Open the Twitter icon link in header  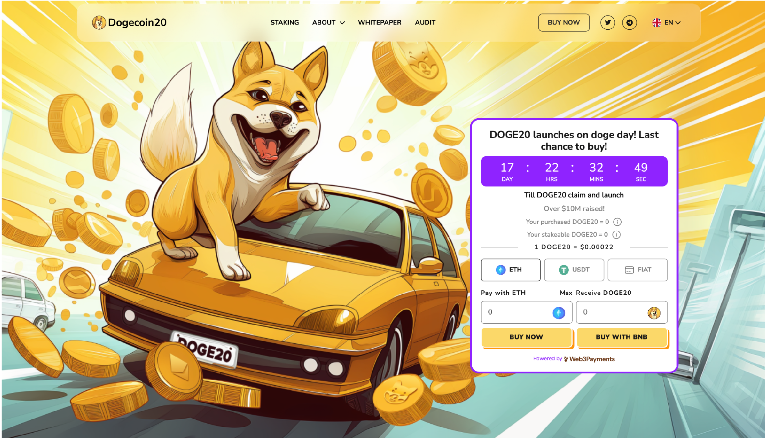coord(607,22)
